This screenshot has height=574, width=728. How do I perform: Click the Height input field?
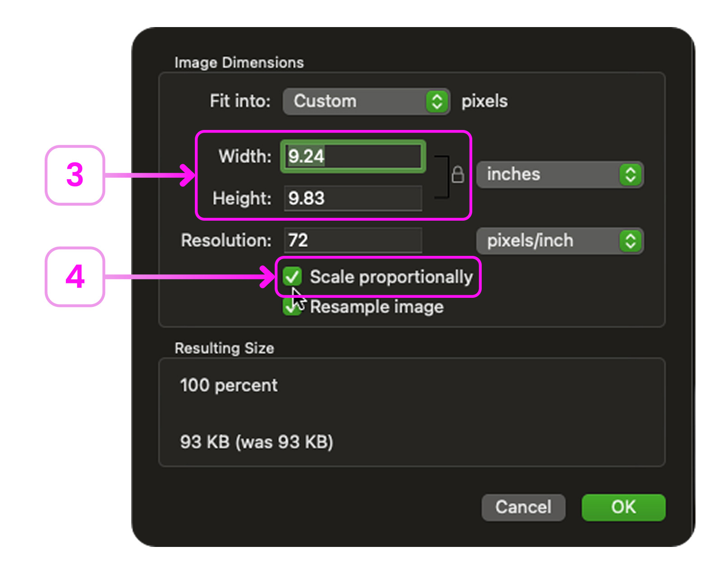tap(353, 199)
